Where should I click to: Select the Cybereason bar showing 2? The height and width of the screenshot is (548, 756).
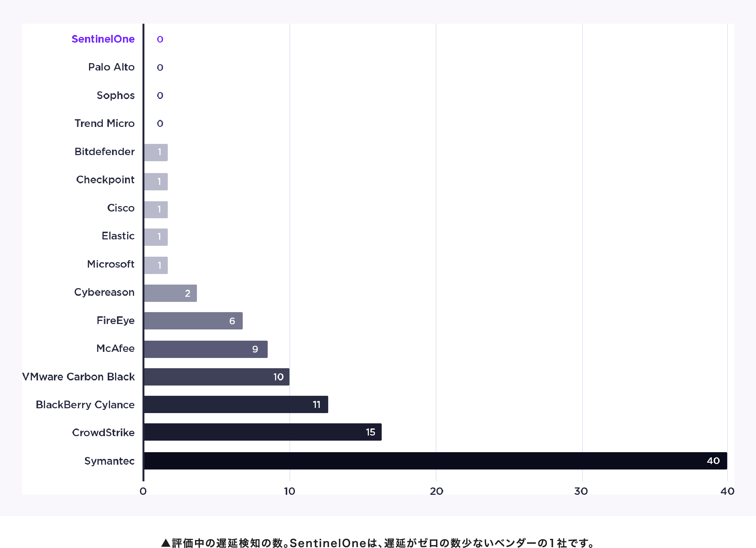pos(170,293)
